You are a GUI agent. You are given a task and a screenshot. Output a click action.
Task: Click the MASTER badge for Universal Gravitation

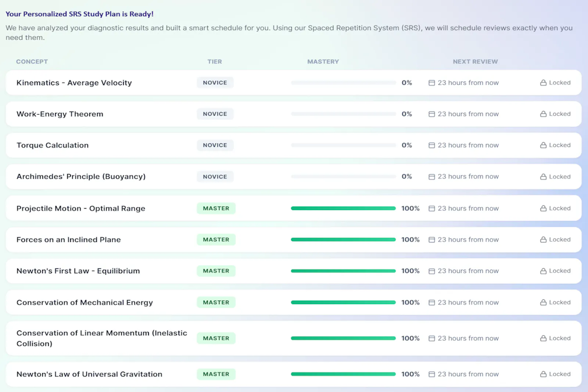point(216,374)
